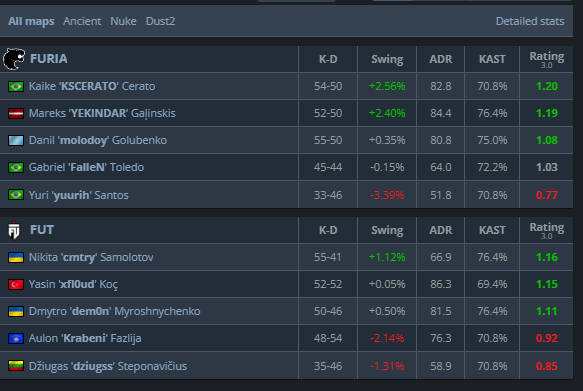The height and width of the screenshot is (391, 583).
Task: Click the Lithuania flag beside dziugss
Action: tap(16, 366)
